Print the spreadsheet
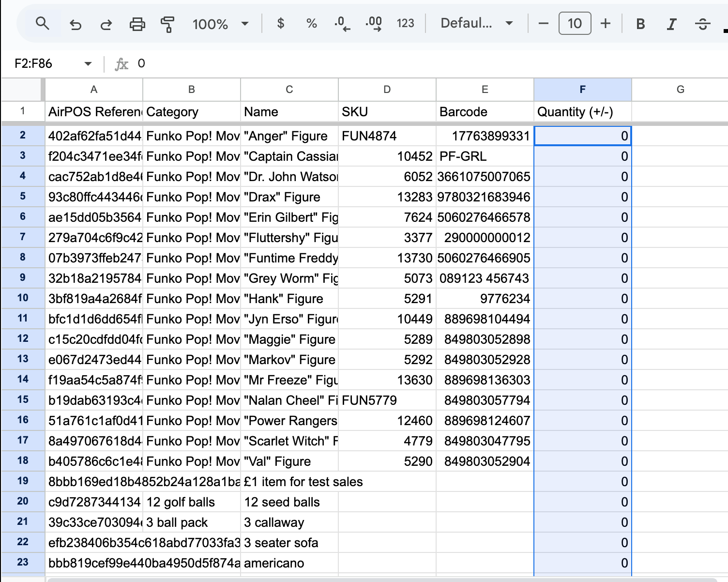Screen dimensions: 728x582 click(x=137, y=23)
